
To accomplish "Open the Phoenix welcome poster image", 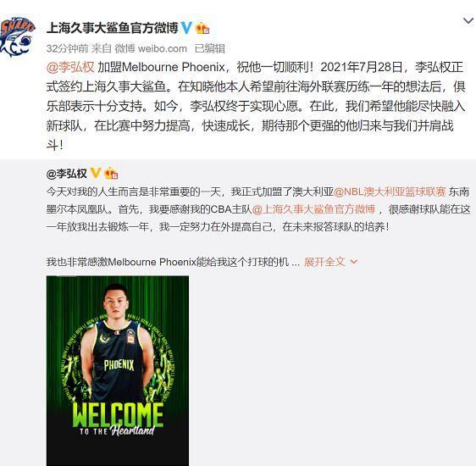I will tap(118, 370).
